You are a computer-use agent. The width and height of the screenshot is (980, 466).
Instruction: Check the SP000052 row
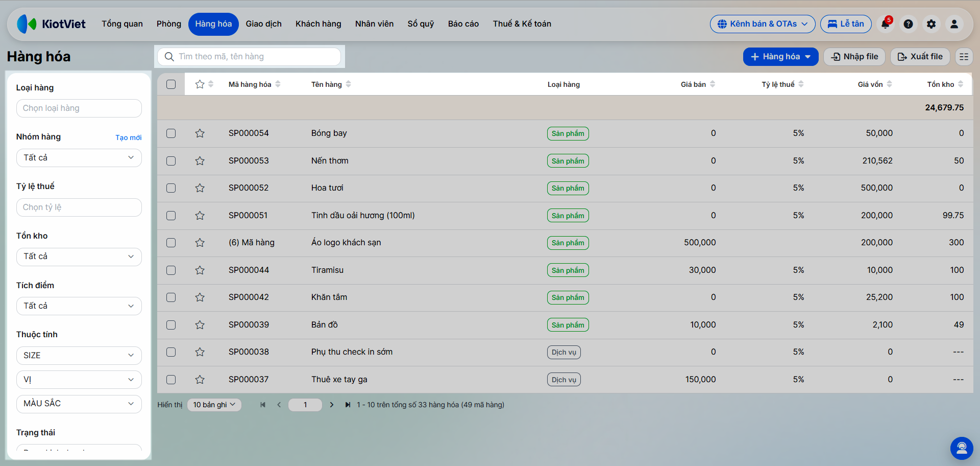pos(171,188)
